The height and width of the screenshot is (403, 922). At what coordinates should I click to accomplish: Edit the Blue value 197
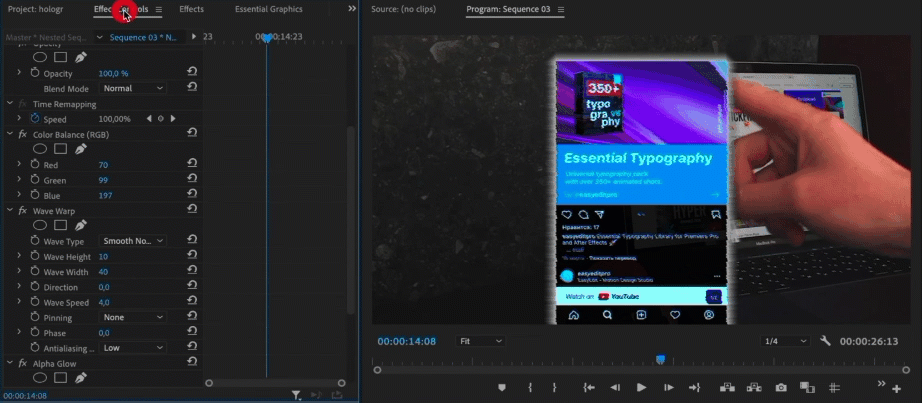105,195
